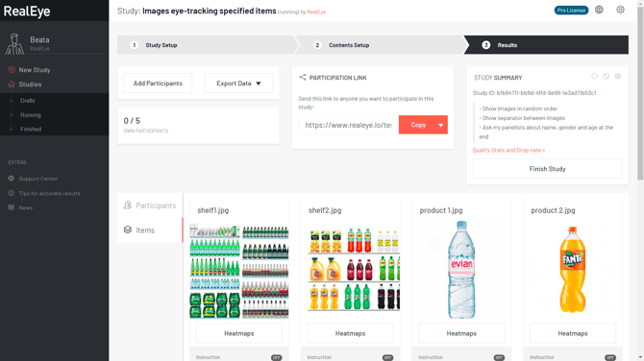This screenshot has height=361, width=644.
Task: Click the participation link share icon
Action: [303, 77]
